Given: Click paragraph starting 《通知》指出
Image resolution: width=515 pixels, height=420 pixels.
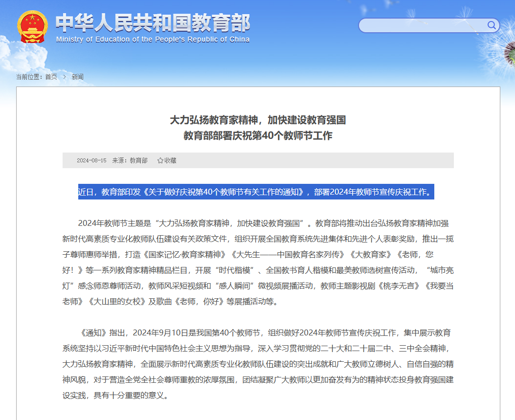Looking at the screenshot, I should (x=258, y=364).
